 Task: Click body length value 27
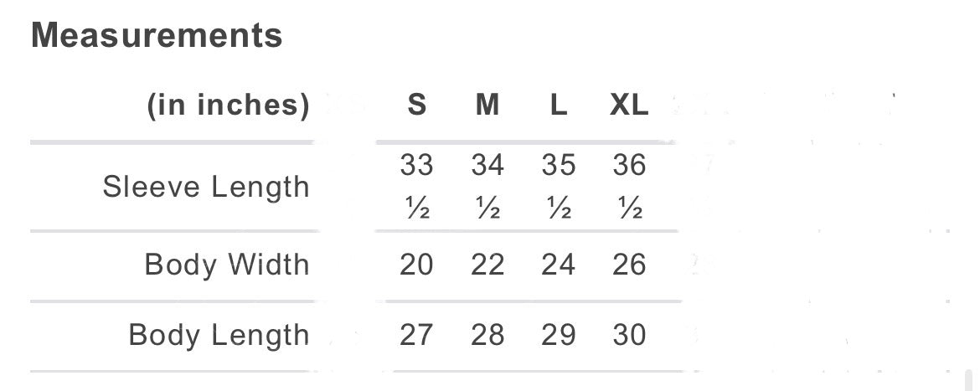[416, 335]
